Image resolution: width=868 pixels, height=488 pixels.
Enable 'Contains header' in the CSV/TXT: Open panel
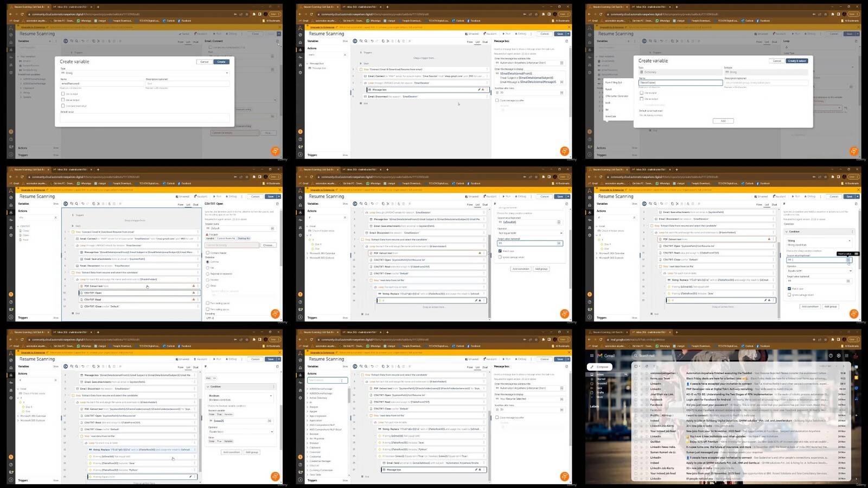[207, 253]
